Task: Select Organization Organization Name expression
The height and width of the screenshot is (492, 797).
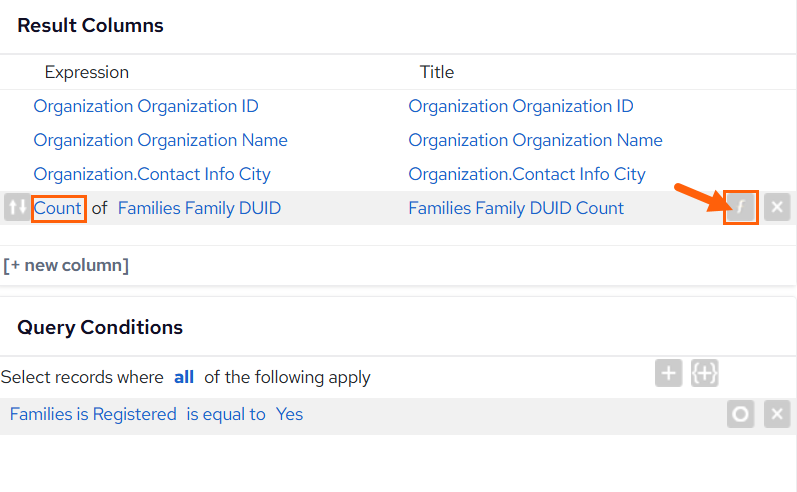Action: pyautogui.click(x=161, y=140)
